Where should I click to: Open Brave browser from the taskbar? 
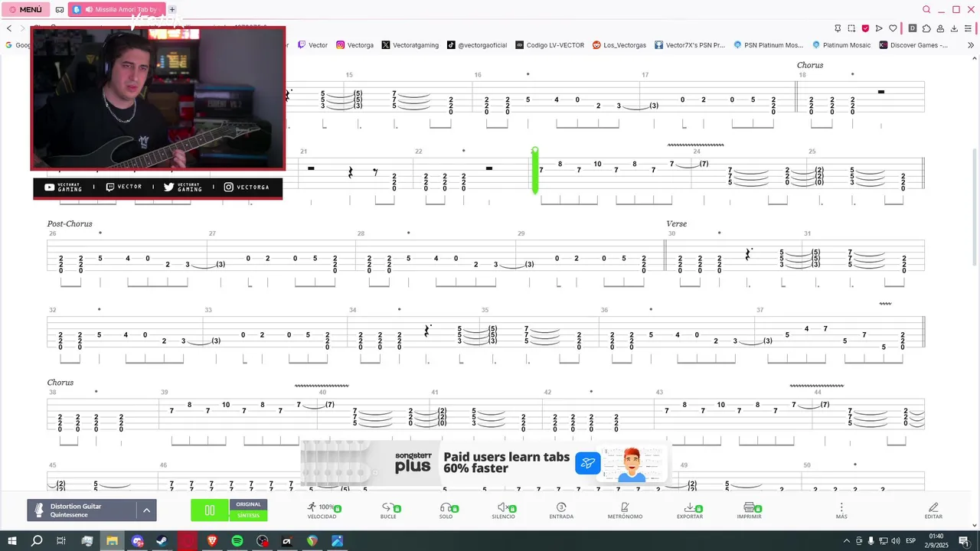point(212,541)
